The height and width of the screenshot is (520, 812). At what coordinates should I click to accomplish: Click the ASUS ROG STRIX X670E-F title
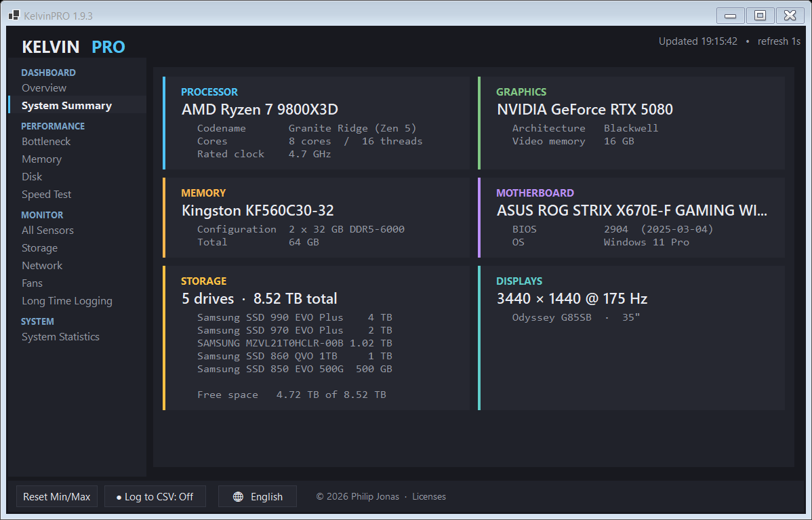[632, 211]
